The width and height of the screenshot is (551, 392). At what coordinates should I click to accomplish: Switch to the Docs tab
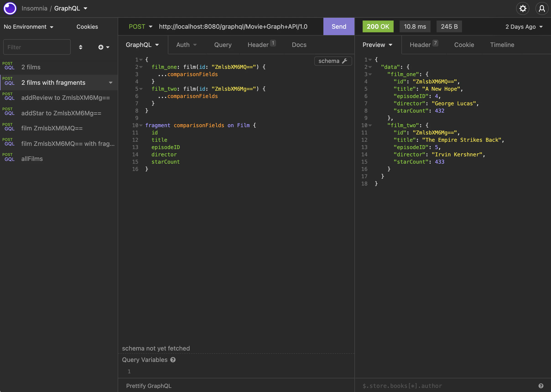299,45
